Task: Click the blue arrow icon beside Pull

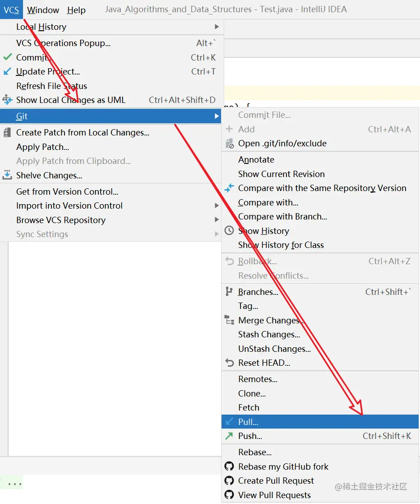Action: [229, 421]
